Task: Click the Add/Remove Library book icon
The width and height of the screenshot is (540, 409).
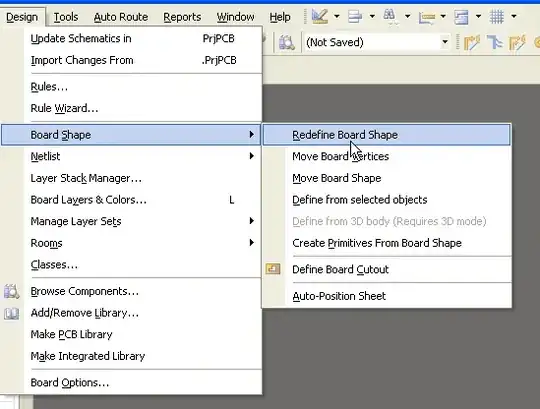Action: click(x=11, y=313)
